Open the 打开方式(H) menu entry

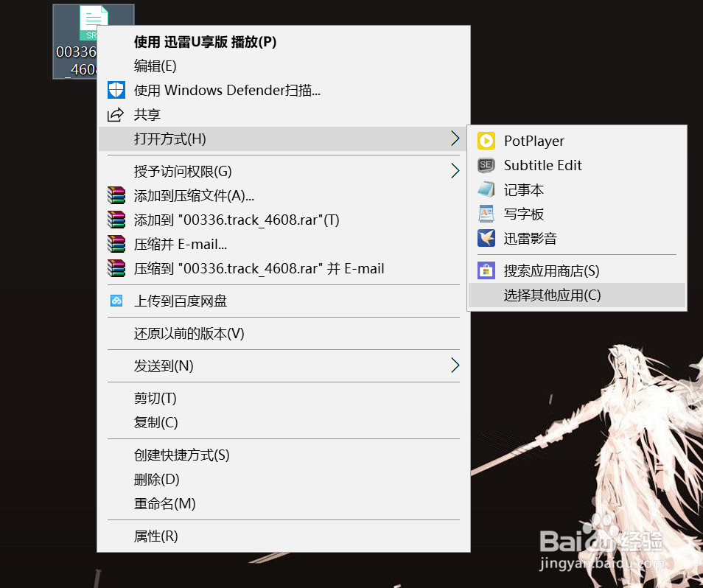284,139
